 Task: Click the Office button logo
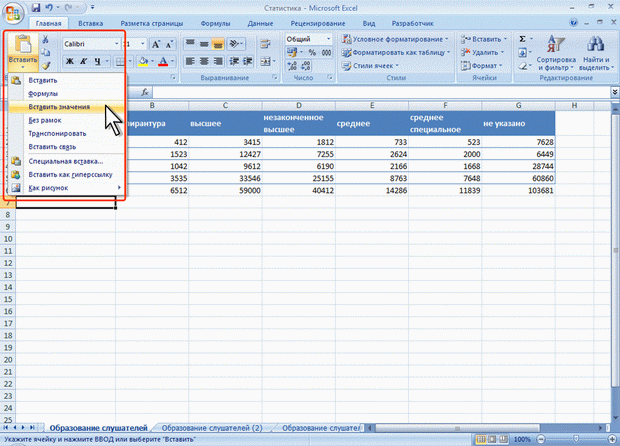13,12
